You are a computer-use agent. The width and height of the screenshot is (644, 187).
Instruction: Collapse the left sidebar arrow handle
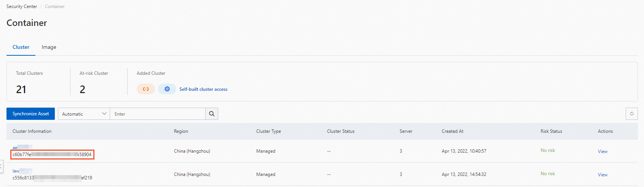(1, 166)
